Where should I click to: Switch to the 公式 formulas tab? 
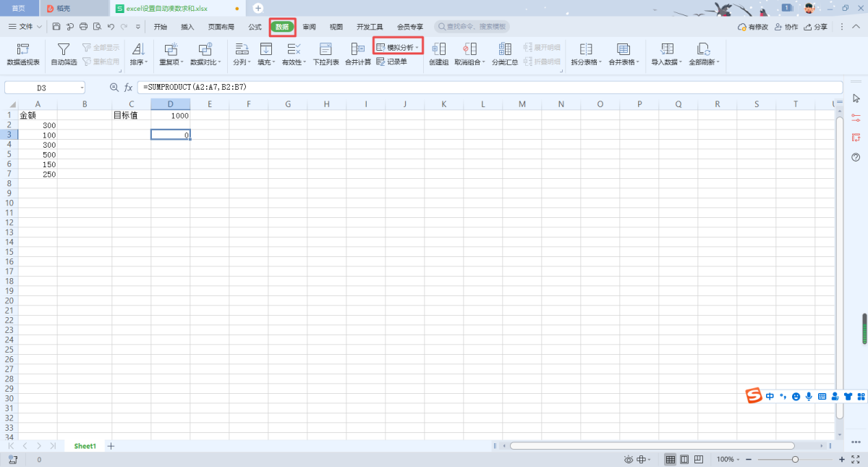tap(255, 27)
